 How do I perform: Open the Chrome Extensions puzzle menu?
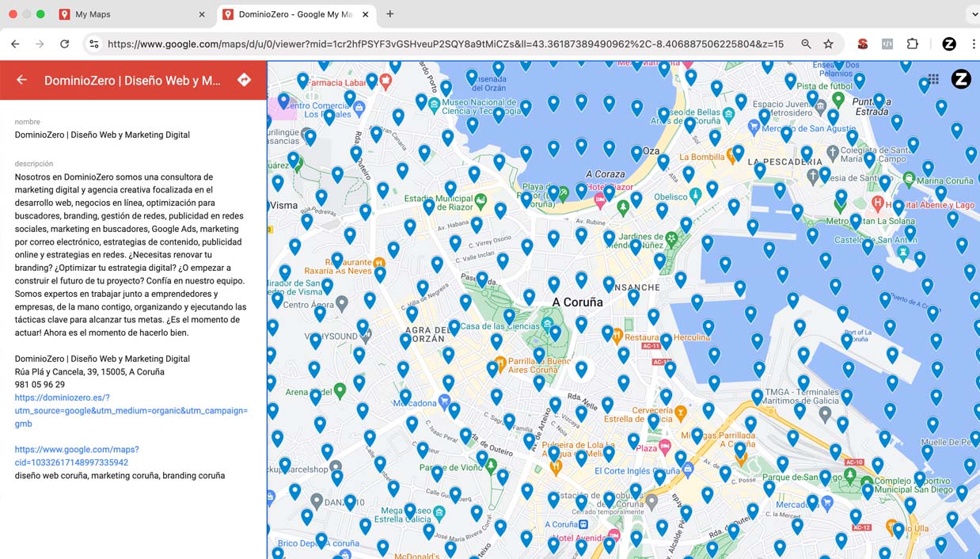(913, 44)
